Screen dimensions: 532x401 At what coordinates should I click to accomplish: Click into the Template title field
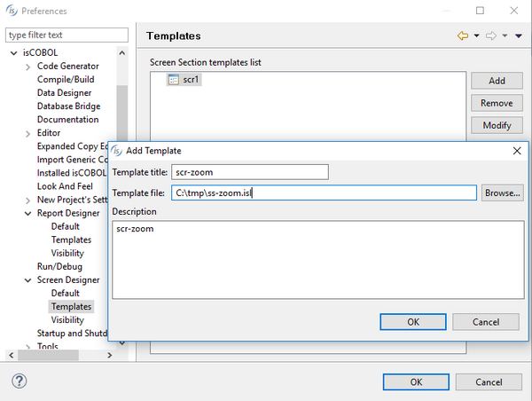pos(250,171)
